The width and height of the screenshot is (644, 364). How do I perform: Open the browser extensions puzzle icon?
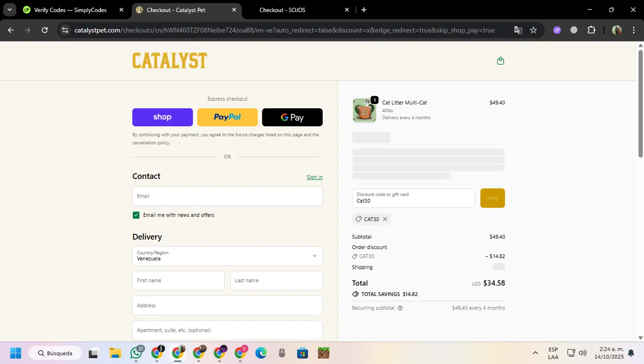[592, 30]
